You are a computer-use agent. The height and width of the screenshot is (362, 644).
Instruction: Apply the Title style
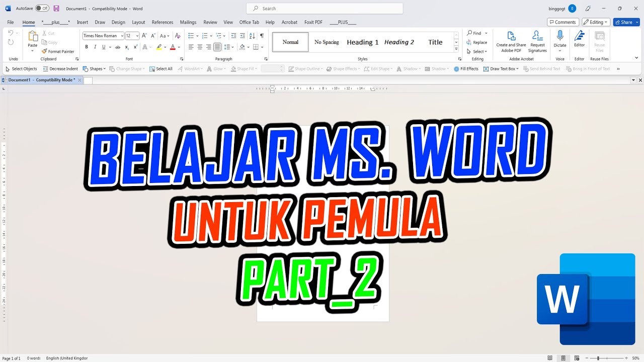tap(435, 42)
